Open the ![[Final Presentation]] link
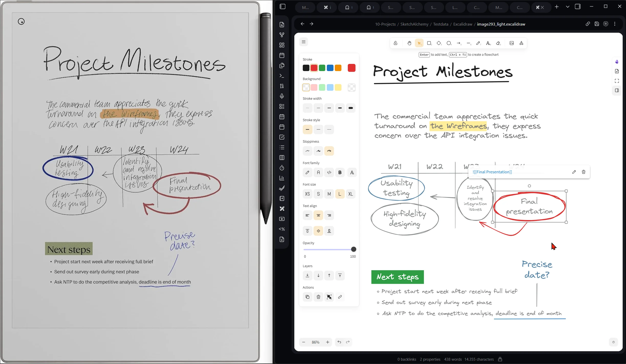 click(x=492, y=172)
